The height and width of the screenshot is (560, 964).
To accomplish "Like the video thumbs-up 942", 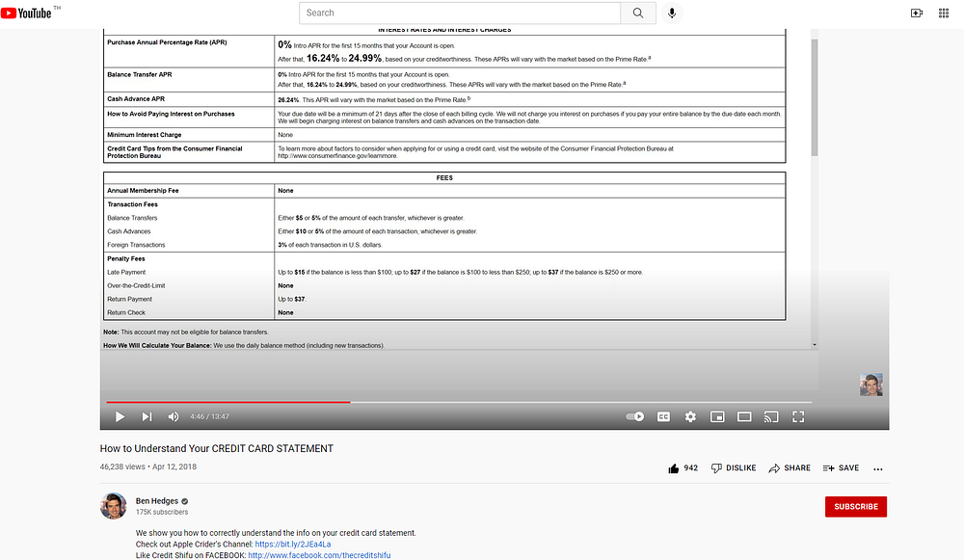I will [x=683, y=467].
